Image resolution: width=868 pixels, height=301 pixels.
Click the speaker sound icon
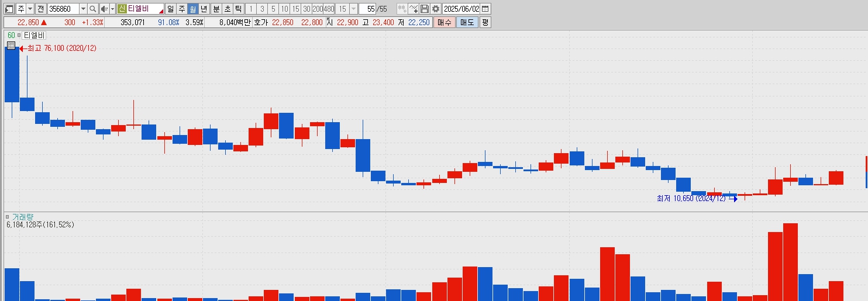104,9
